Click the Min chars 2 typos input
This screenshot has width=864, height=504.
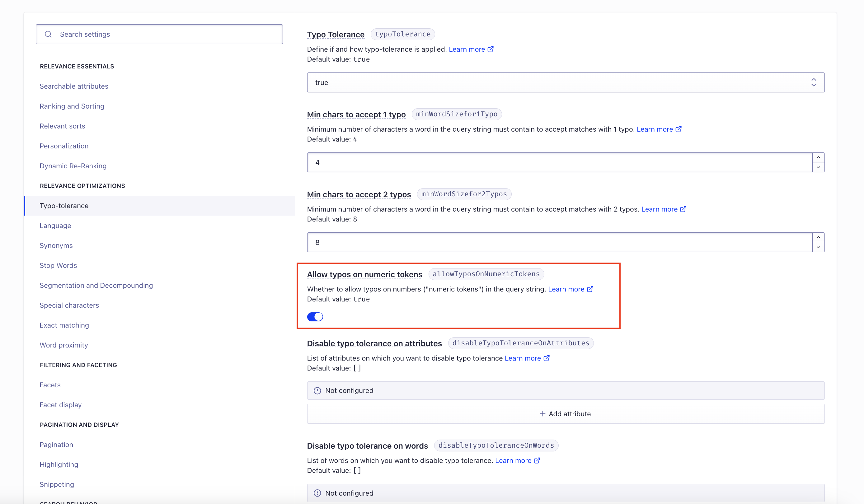coord(560,243)
